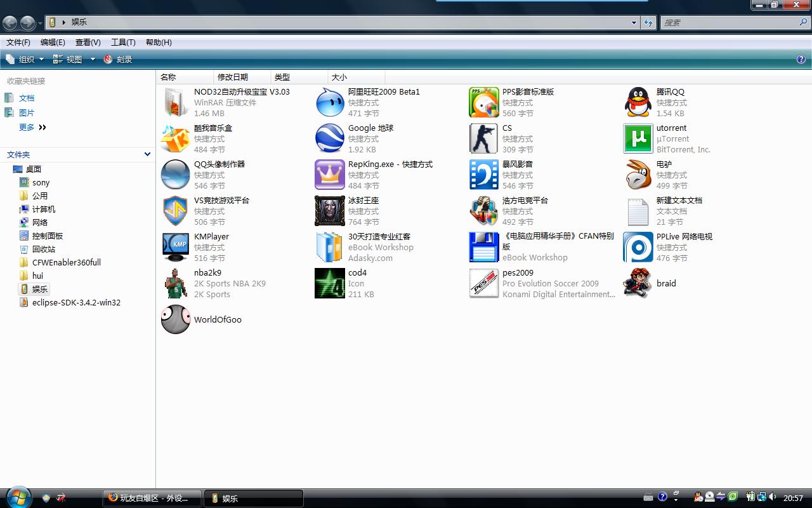Open the CS Counter-Strike shortcut icon

point(484,138)
